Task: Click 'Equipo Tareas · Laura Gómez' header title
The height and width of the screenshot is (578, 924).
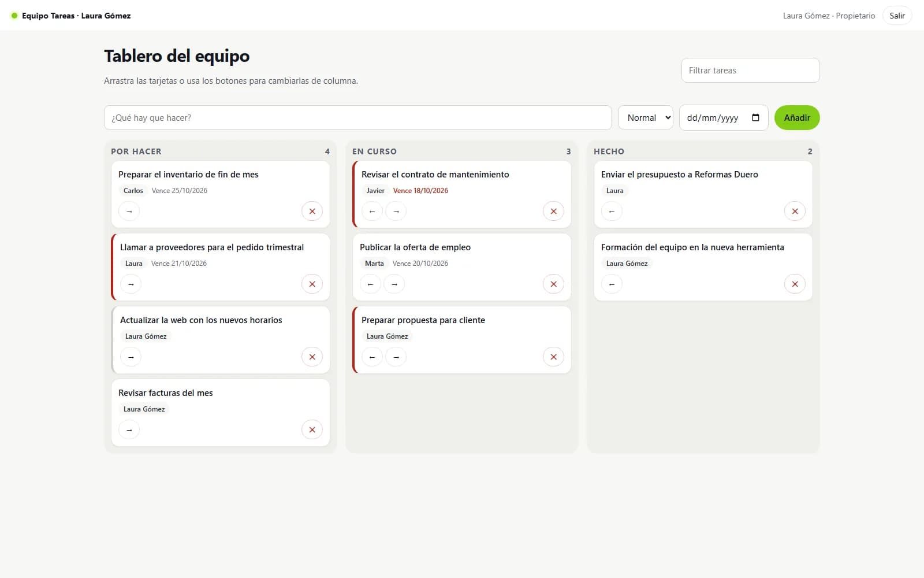Action: point(76,16)
